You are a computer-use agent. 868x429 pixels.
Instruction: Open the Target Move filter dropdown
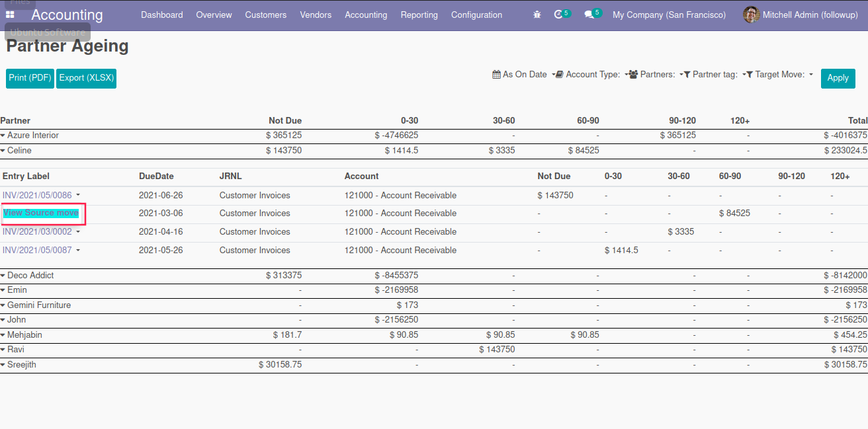tap(780, 75)
